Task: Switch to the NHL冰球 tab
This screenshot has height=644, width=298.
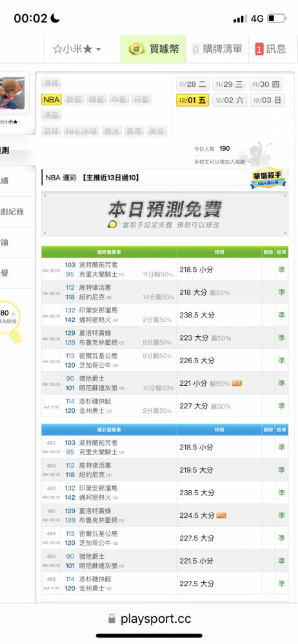Action: pyautogui.click(x=81, y=131)
